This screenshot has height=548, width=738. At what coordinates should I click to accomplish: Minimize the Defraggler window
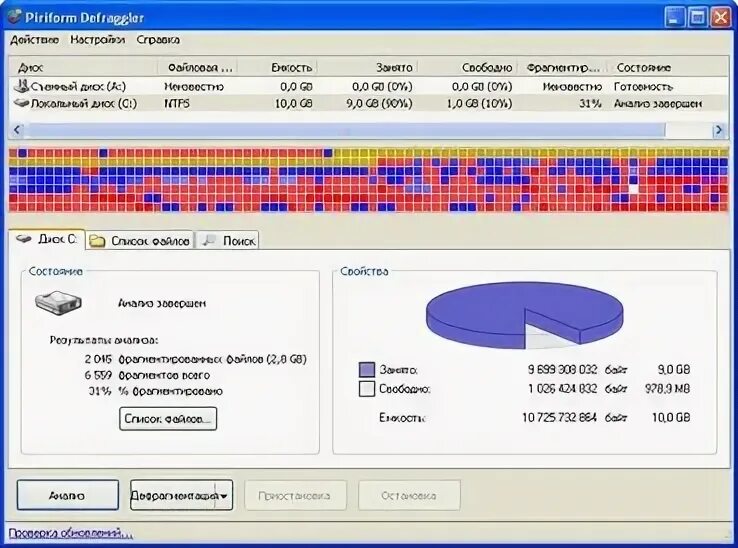coord(674,18)
